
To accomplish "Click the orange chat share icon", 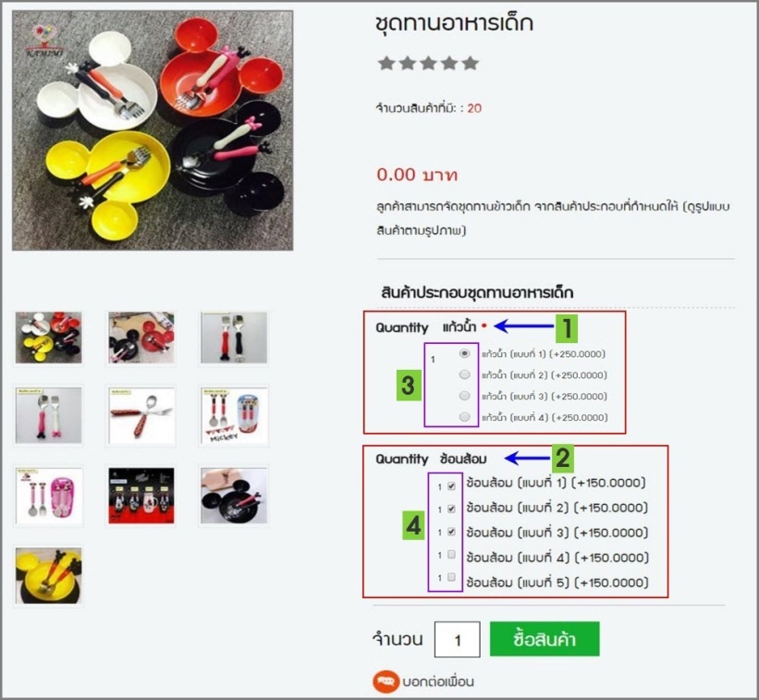I will point(386,682).
